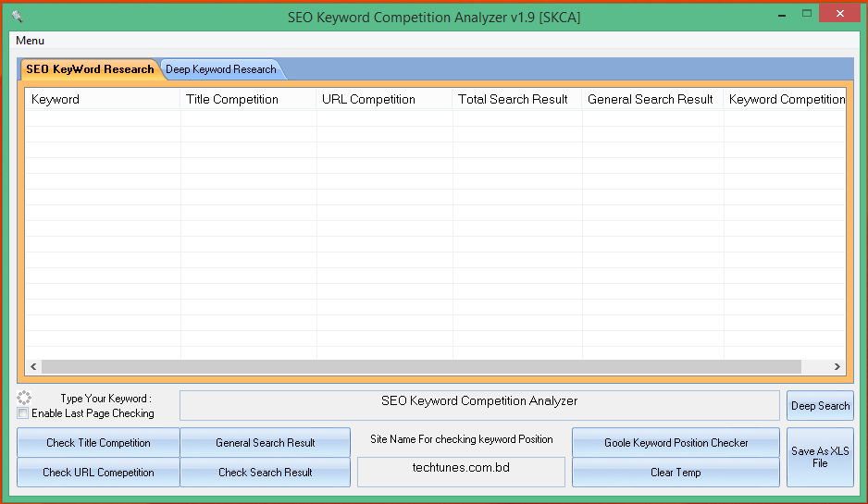This screenshot has width=868, height=504.
Task: Click the Deep Search button
Action: [x=820, y=406]
